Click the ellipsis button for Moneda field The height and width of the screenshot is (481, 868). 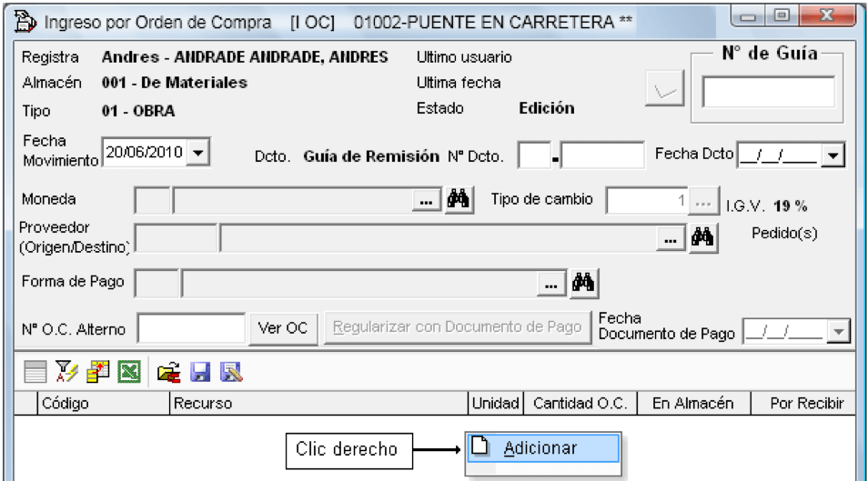pos(426,202)
